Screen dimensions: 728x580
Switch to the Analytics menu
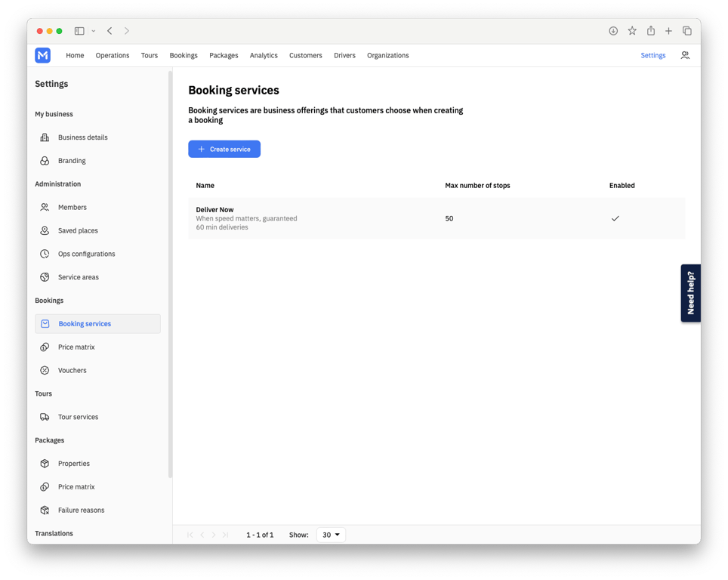coord(264,55)
